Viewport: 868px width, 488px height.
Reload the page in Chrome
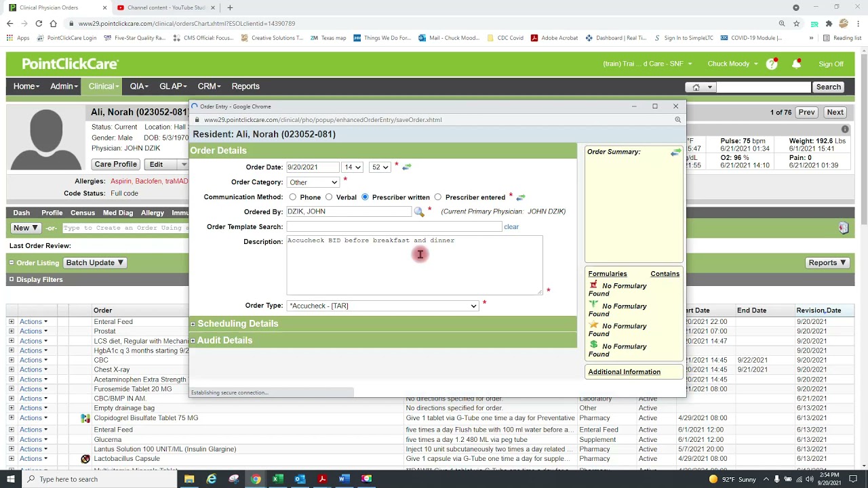click(x=39, y=24)
